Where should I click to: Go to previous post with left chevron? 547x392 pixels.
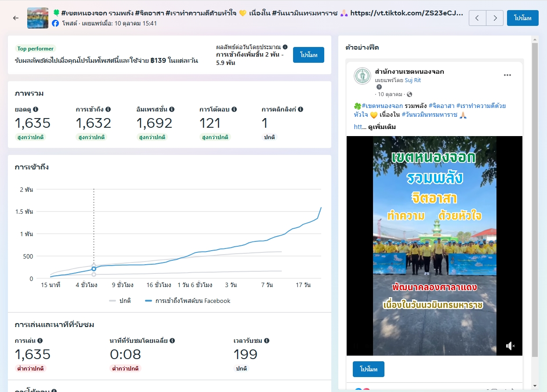coord(478,18)
